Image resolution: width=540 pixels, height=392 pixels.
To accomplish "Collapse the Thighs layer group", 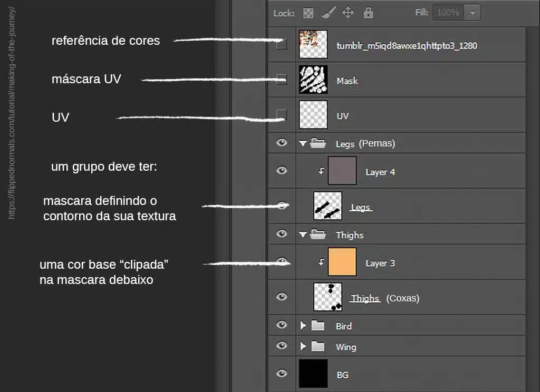I will (x=303, y=235).
